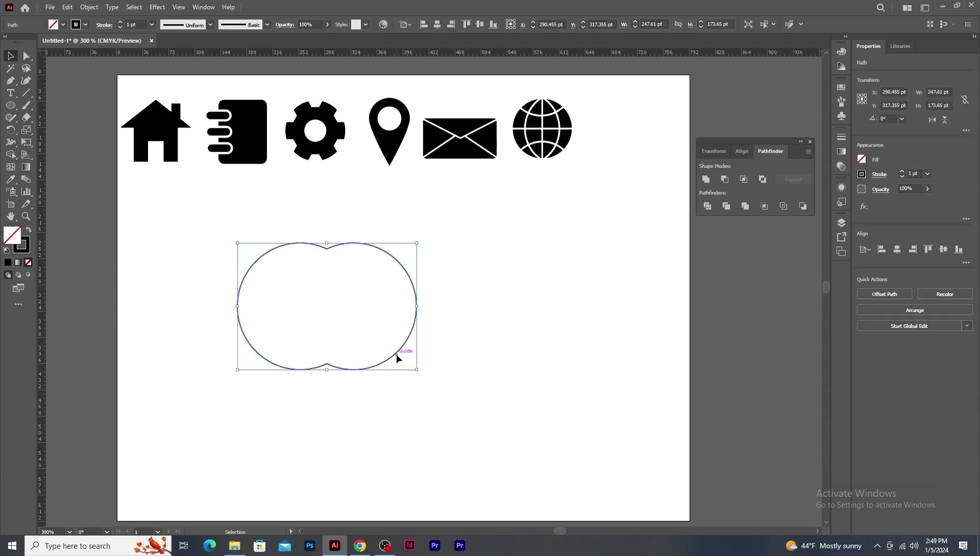
Task: Choose the Paintbrush tool
Action: pos(27,105)
